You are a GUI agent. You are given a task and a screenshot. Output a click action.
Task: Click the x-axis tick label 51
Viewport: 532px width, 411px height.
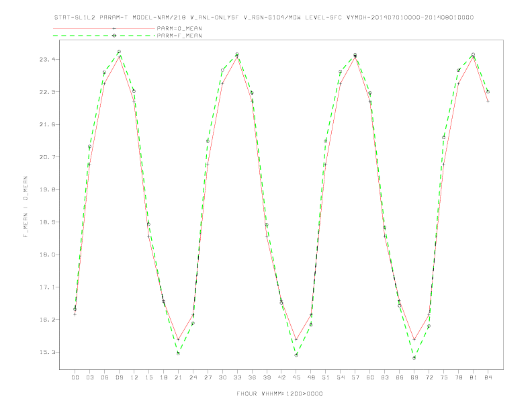pos(326,377)
